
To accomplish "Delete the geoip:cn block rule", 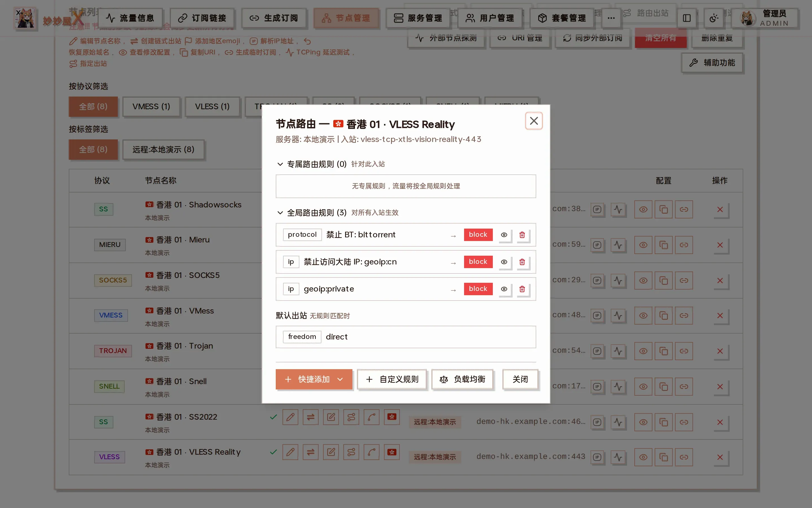I will 522,262.
